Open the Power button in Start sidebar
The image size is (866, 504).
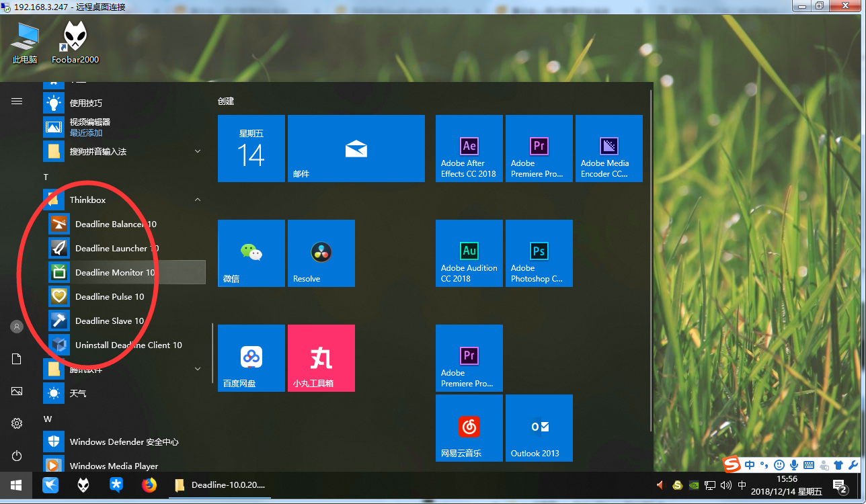click(x=17, y=456)
